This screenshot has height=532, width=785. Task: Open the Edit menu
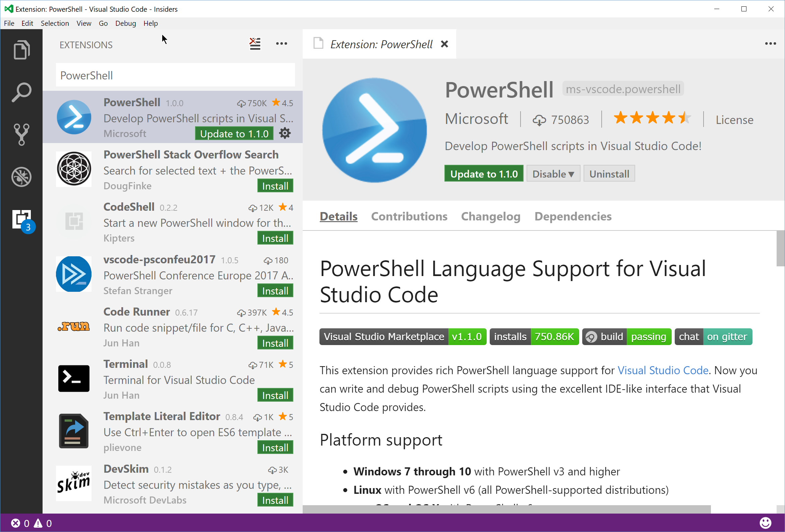pos(27,23)
